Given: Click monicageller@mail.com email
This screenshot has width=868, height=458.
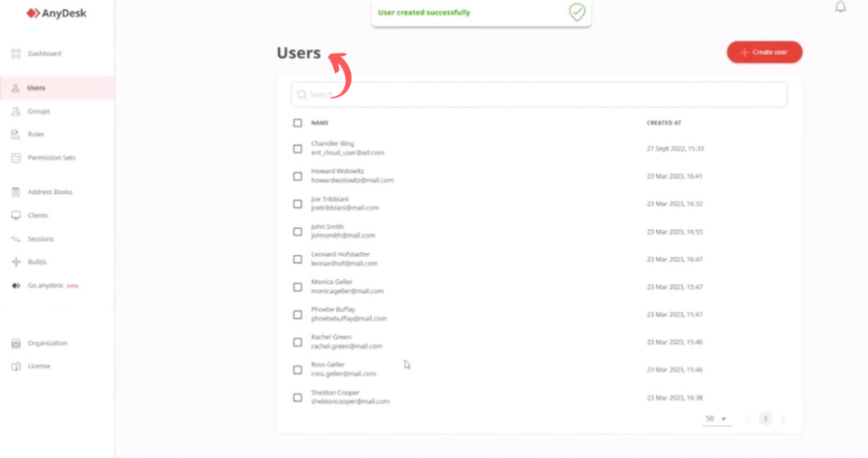Looking at the screenshot, I should [347, 291].
